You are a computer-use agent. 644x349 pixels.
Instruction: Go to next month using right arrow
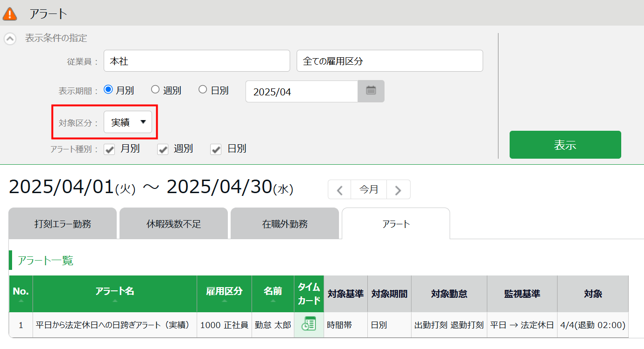tap(398, 190)
